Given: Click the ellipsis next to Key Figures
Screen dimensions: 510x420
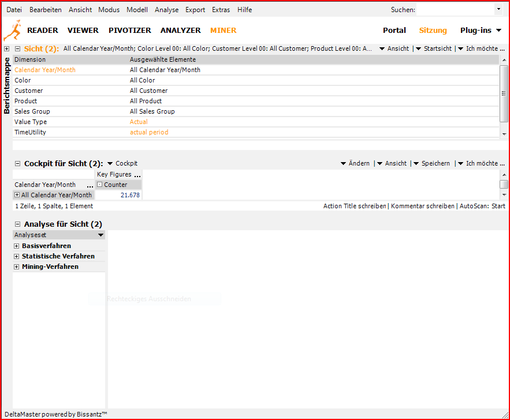Looking at the screenshot, I should pos(137,175).
